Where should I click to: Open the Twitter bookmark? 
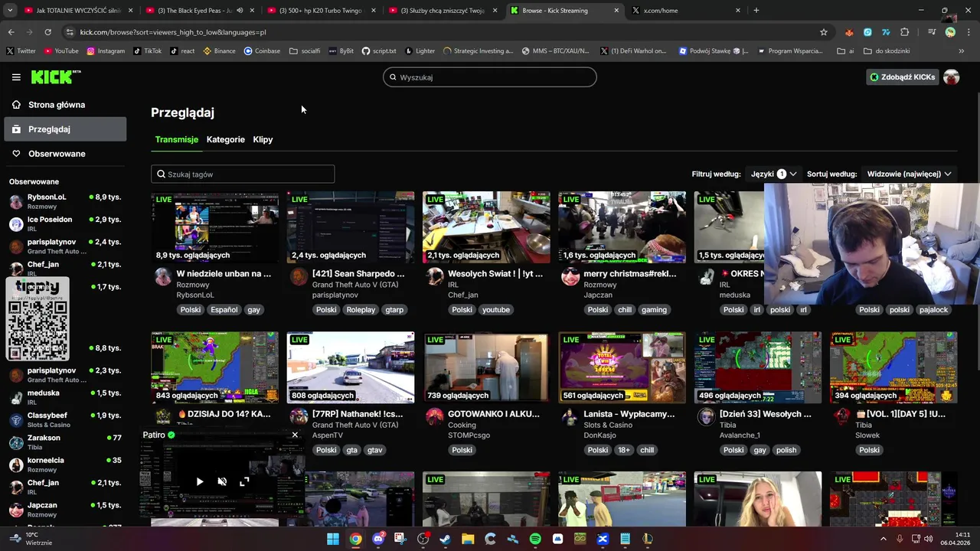point(21,51)
